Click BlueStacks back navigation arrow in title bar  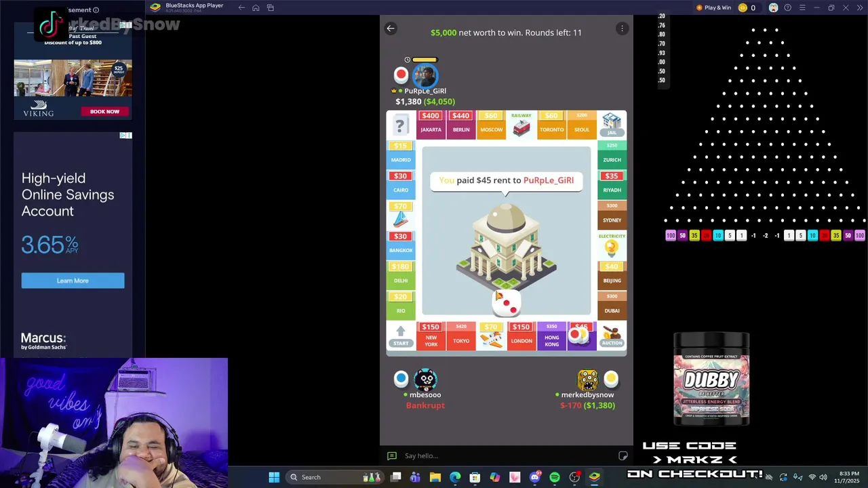click(241, 7)
